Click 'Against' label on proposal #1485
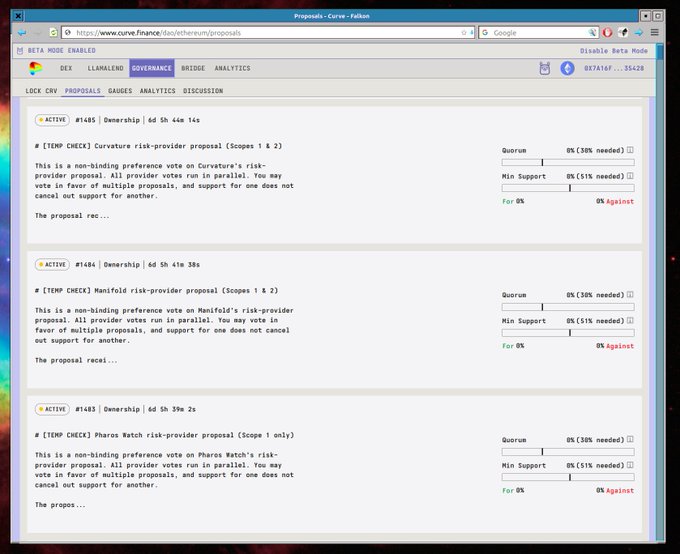Image resolution: width=680 pixels, height=554 pixels. click(x=620, y=201)
